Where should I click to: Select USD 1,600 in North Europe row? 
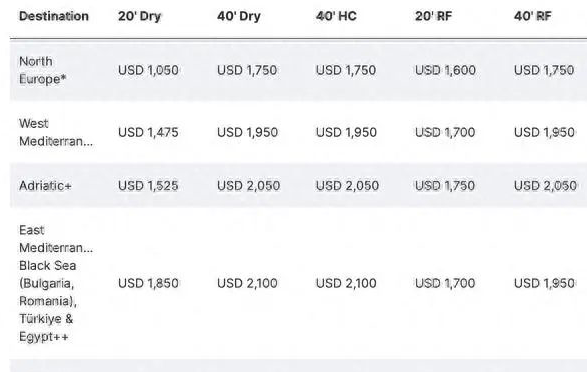(445, 70)
